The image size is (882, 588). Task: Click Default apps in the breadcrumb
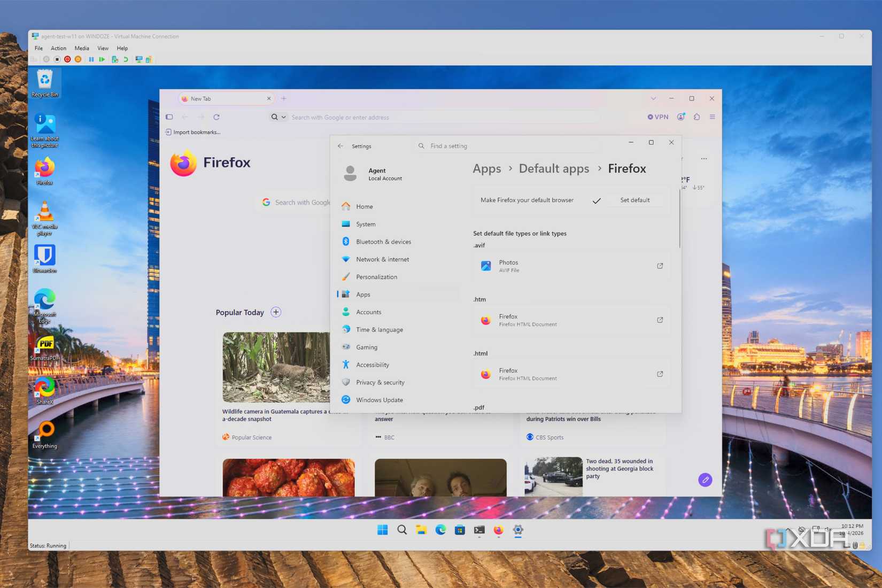tap(554, 168)
